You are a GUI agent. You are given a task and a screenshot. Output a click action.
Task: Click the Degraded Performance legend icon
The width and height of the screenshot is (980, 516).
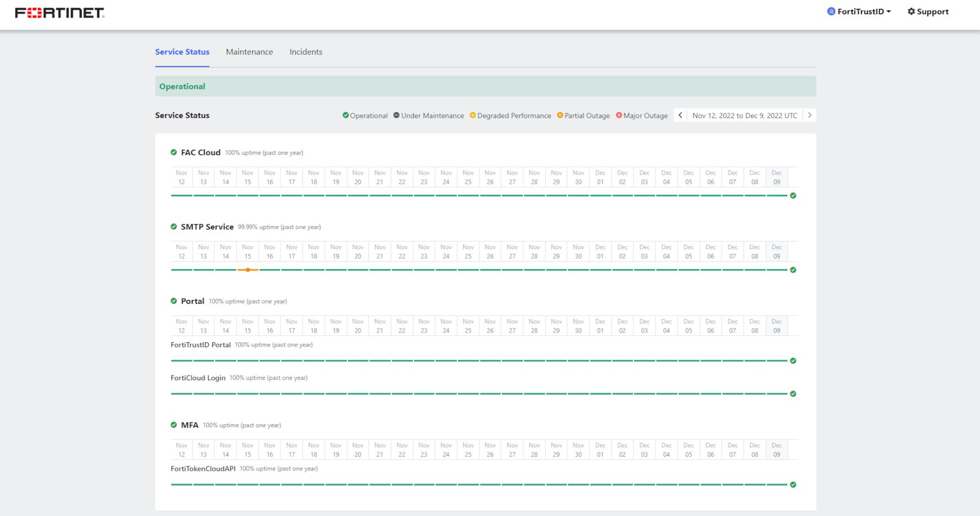[471, 115]
